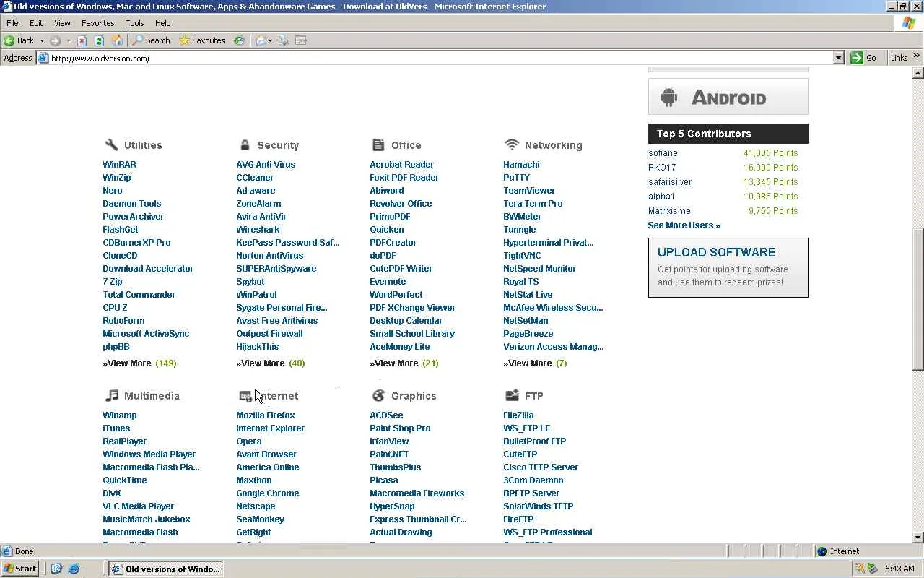Click the Graphics palette icon
This screenshot has height=578, width=924.
point(378,395)
